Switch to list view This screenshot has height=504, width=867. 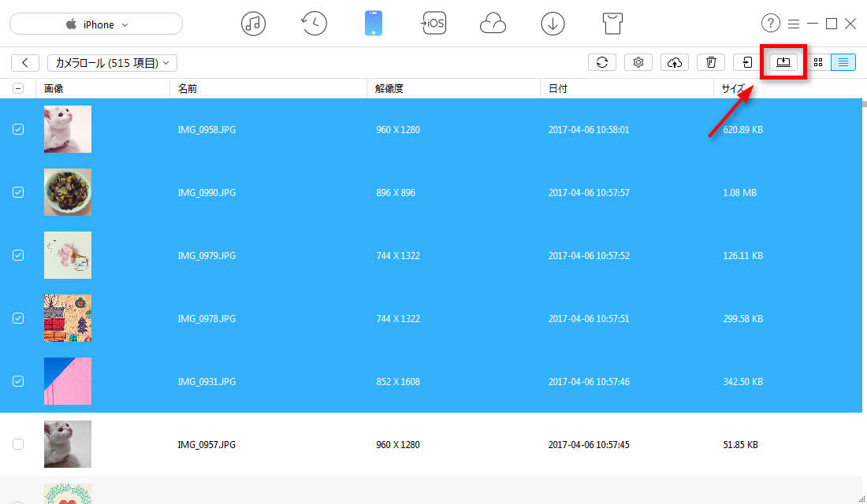click(x=843, y=62)
